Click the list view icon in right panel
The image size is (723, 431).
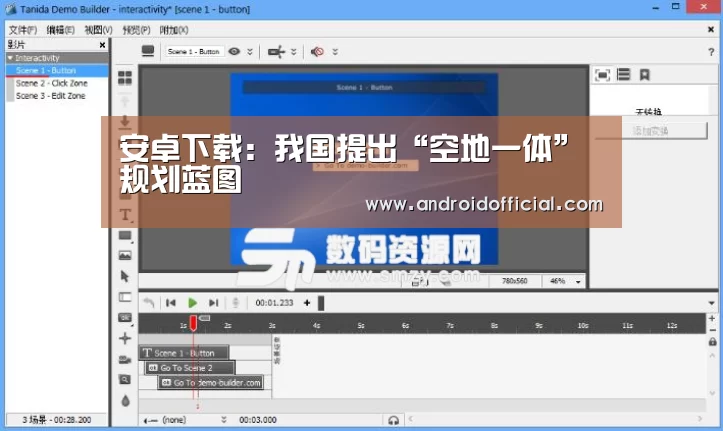tap(623, 74)
